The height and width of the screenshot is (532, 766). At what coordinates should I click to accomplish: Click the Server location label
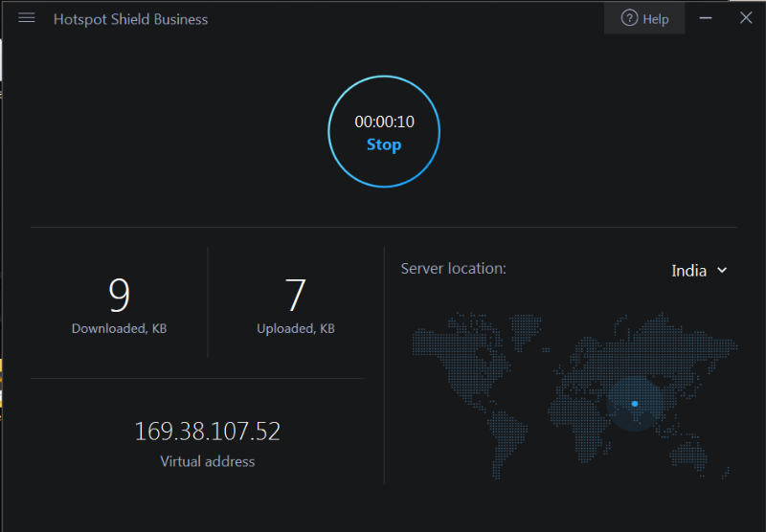tap(453, 269)
